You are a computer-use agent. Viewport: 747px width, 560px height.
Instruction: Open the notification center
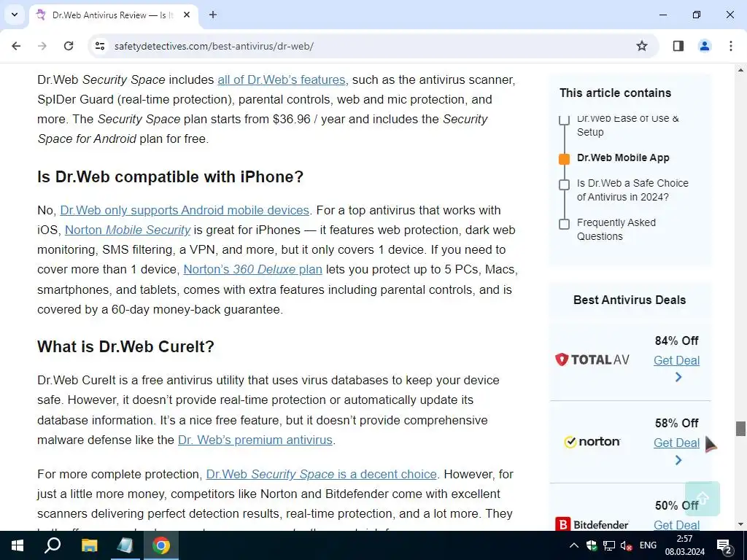point(724,545)
